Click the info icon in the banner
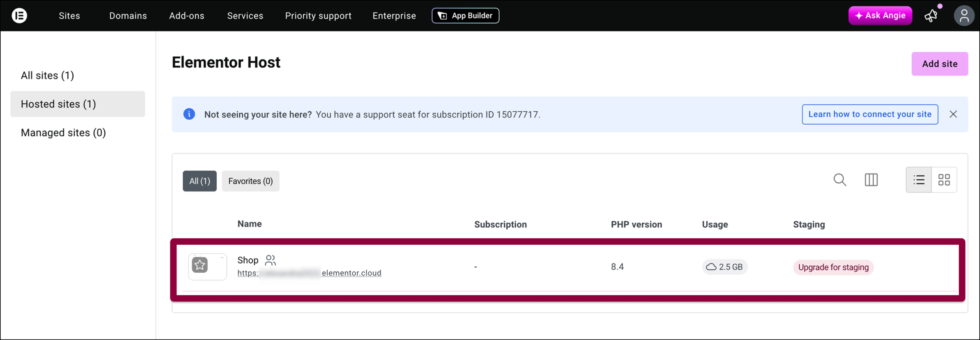Image resolution: width=980 pixels, height=340 pixels. (189, 114)
